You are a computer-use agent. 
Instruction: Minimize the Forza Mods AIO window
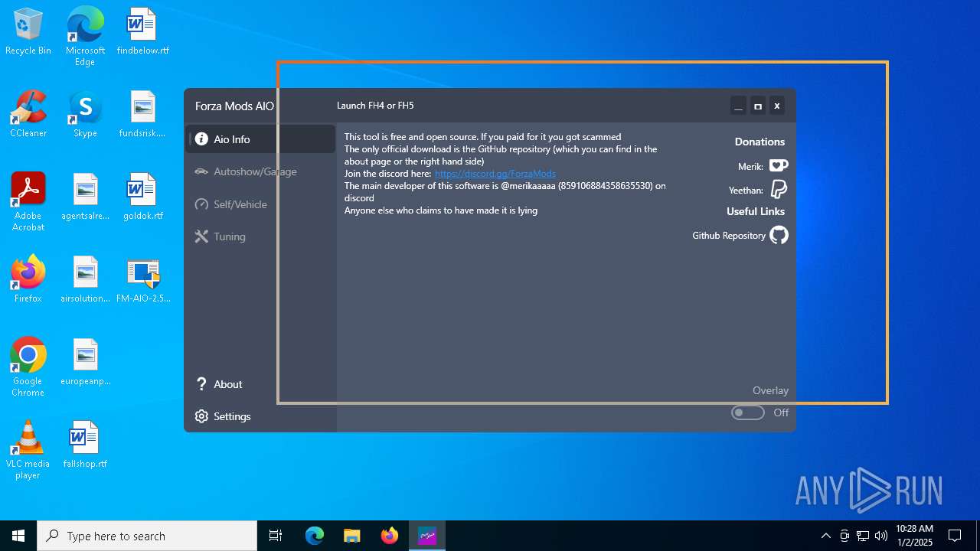point(738,106)
